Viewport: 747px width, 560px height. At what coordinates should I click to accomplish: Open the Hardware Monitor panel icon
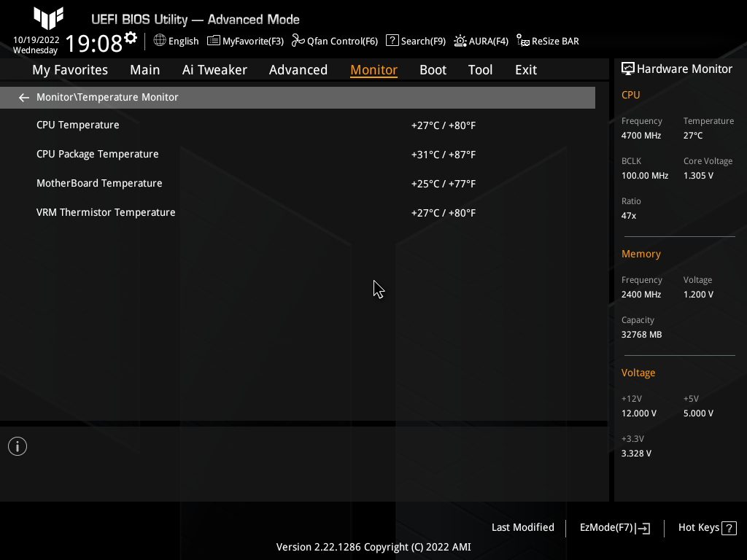pyautogui.click(x=628, y=68)
